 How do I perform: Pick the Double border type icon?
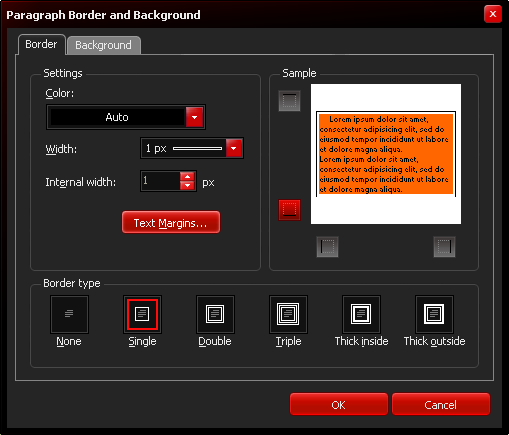215,314
